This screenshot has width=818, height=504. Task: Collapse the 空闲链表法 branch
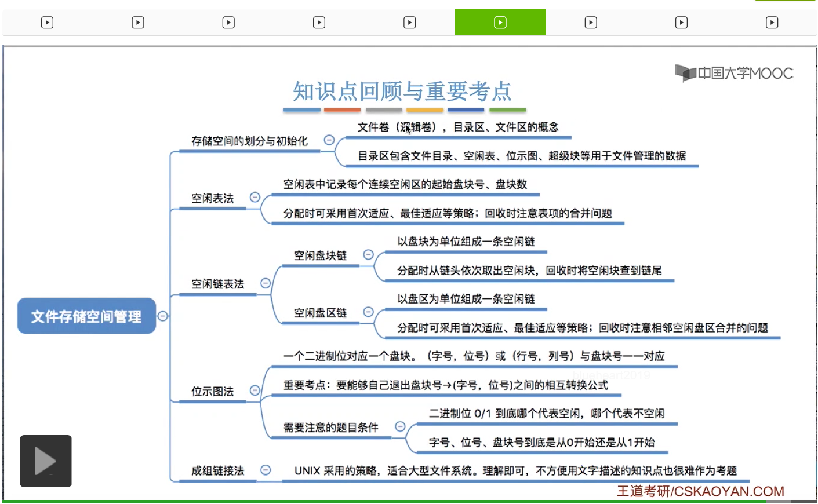point(266,283)
